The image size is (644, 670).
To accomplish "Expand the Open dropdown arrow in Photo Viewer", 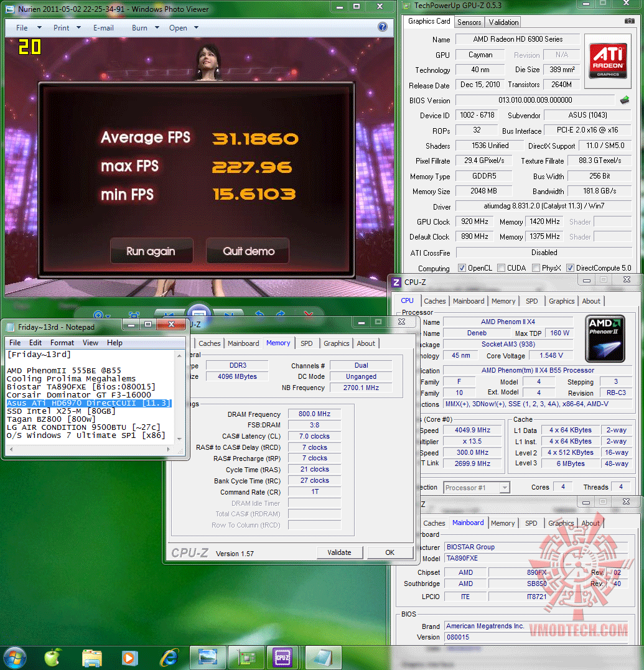I will pyautogui.click(x=196, y=27).
